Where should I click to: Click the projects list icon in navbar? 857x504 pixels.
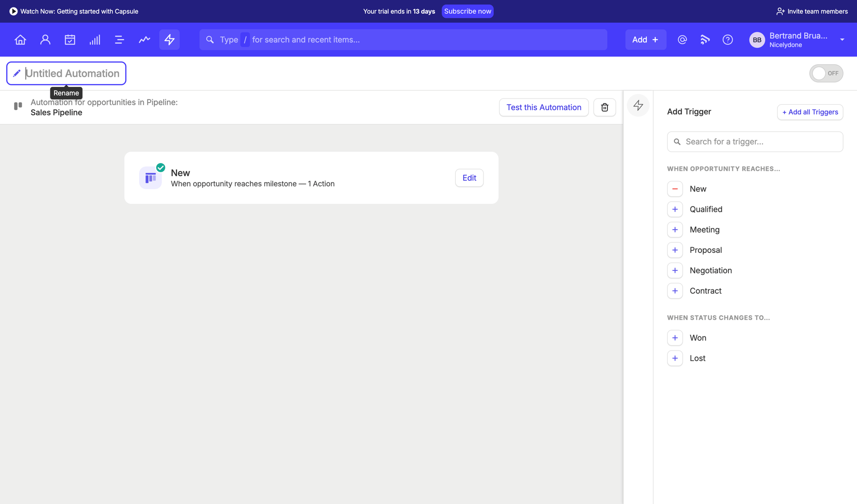[119, 39]
